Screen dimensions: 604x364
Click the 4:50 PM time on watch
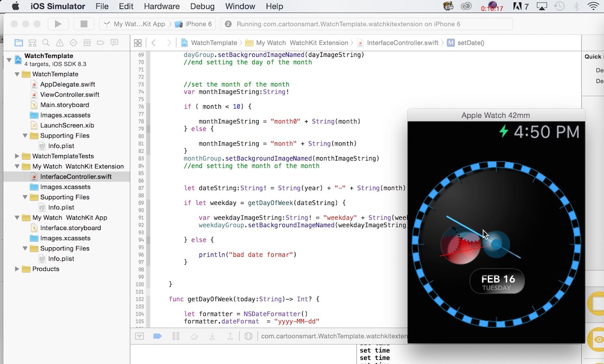[547, 132]
